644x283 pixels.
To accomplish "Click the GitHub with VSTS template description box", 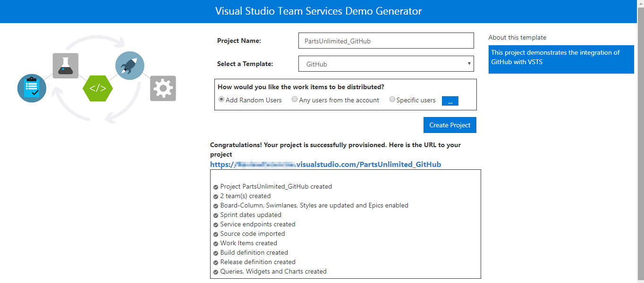I will [561, 59].
